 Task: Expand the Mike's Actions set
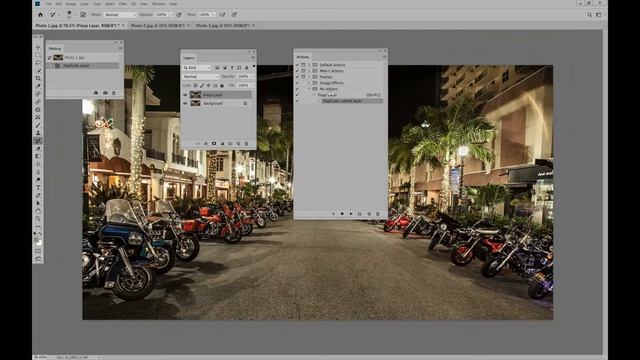click(309, 71)
